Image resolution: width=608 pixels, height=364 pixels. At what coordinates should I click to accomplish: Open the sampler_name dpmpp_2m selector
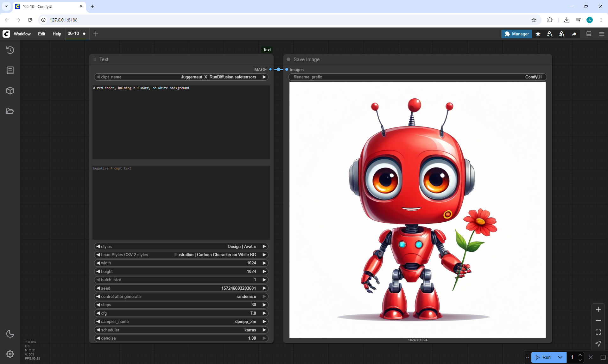[x=181, y=321]
